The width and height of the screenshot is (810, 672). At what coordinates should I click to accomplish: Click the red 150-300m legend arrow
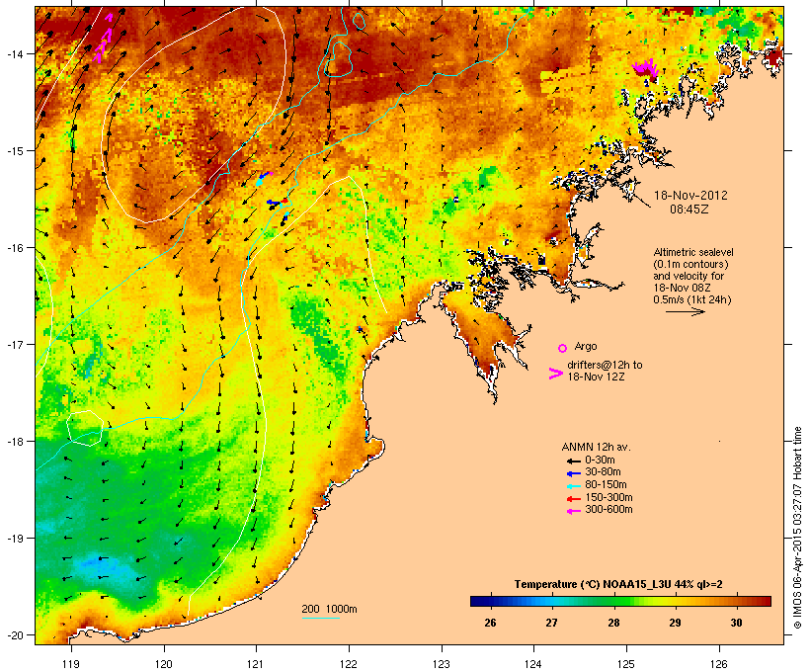573,498
